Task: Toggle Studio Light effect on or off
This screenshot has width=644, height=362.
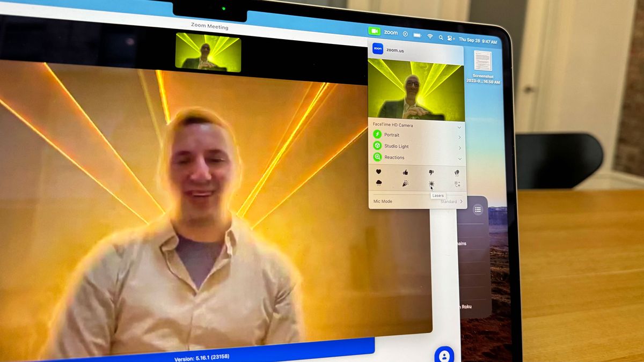Action: (x=377, y=146)
